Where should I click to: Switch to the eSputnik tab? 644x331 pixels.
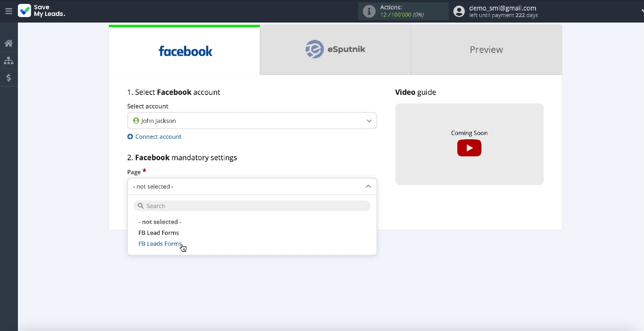pos(335,50)
